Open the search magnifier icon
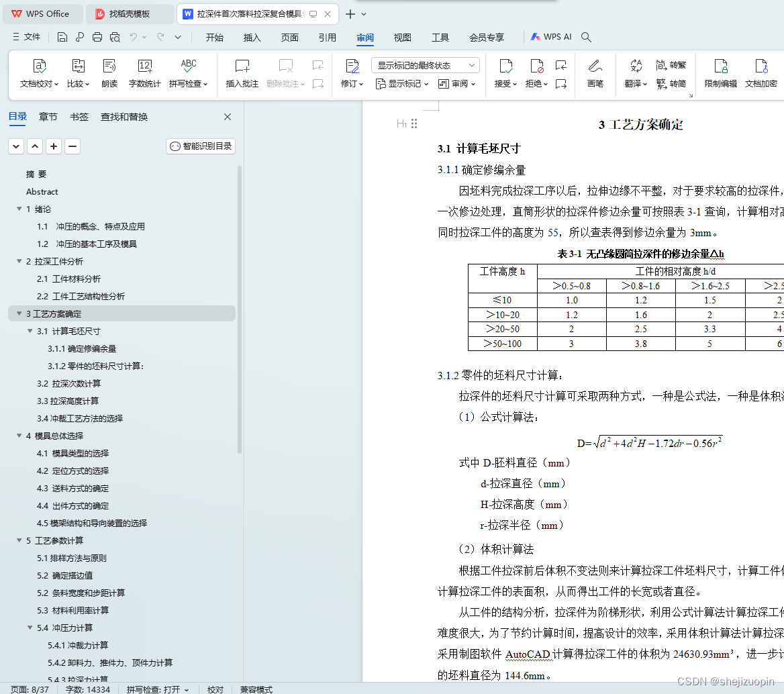The image size is (784, 694). pyautogui.click(x=587, y=37)
